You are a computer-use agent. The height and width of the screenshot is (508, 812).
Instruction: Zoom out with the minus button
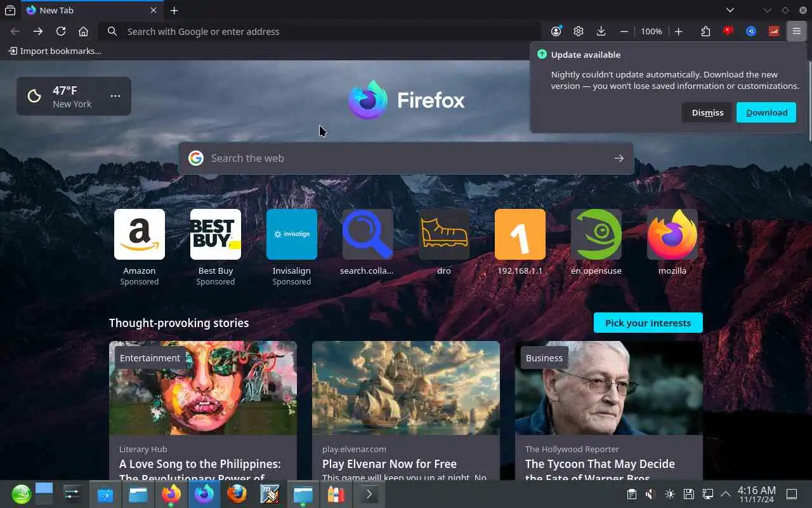pyautogui.click(x=624, y=31)
